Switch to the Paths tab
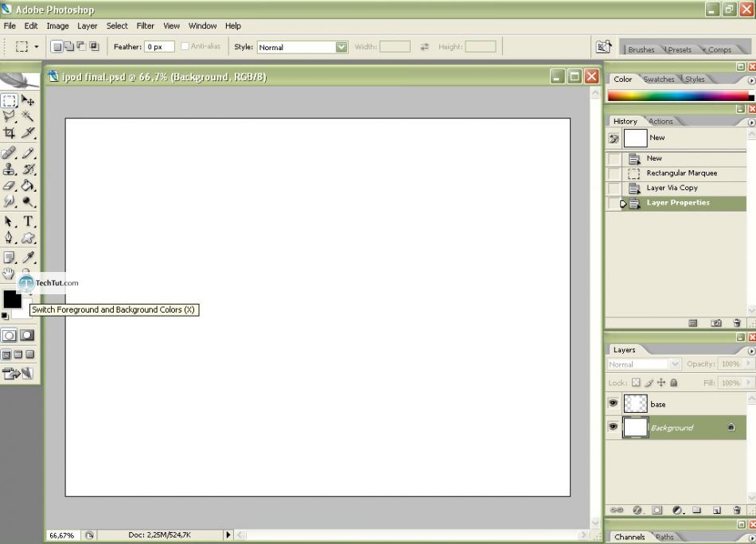This screenshot has height=544, width=756. (x=664, y=537)
